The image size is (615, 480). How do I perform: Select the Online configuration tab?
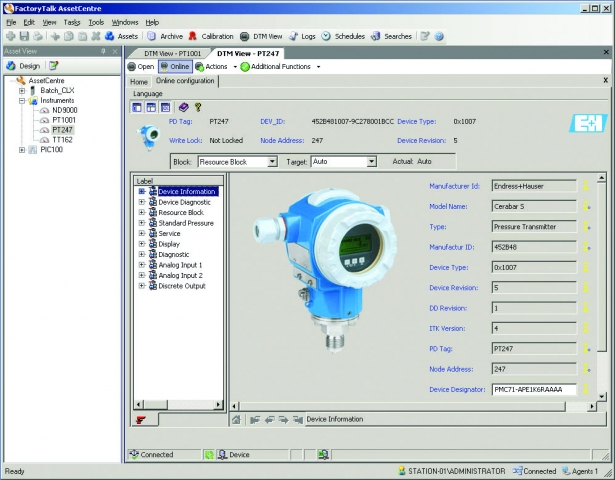pyautogui.click(x=185, y=81)
